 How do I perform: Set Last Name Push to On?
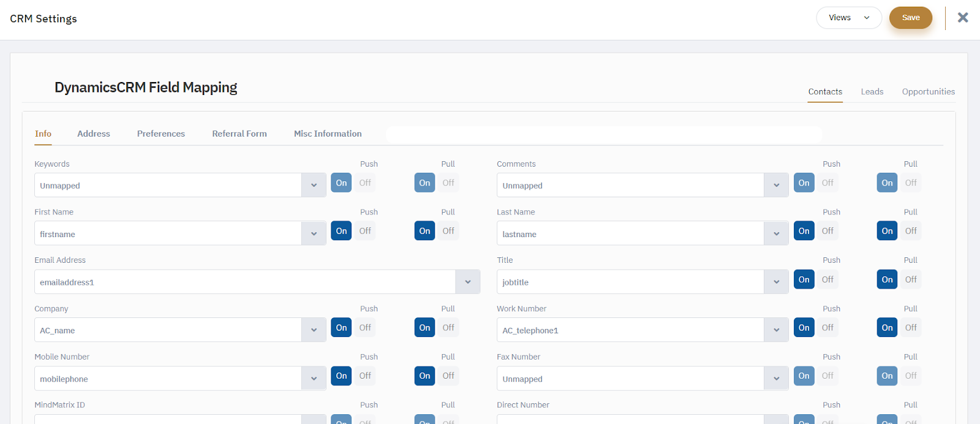(x=804, y=231)
